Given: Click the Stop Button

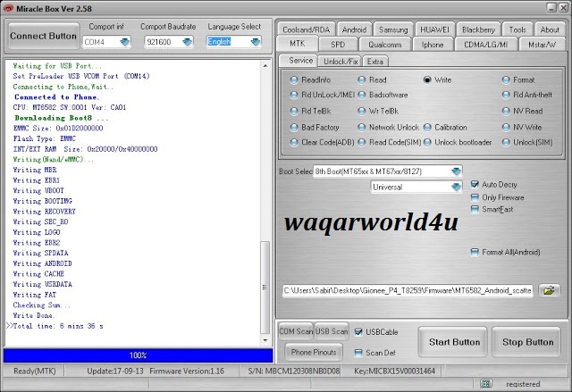Looking at the screenshot, I should pyautogui.click(x=527, y=342).
